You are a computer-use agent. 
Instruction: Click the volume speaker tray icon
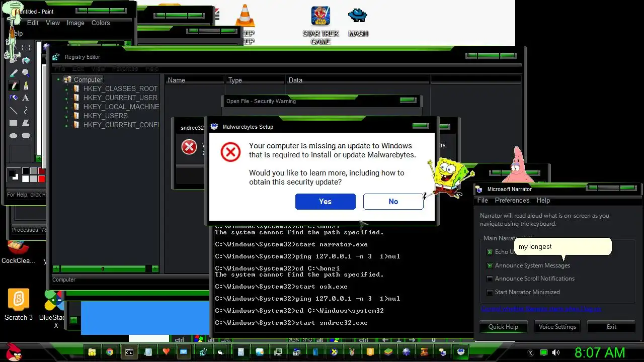556,352
